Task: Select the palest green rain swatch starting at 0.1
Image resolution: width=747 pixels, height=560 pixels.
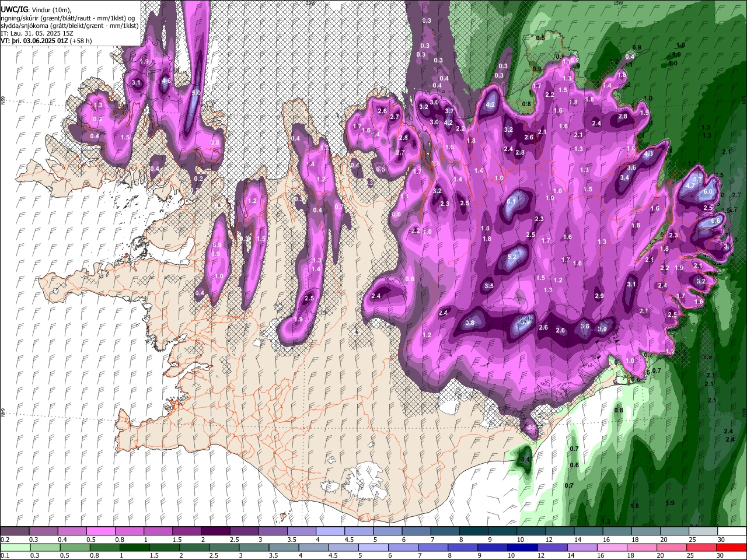Action: (x=15, y=547)
